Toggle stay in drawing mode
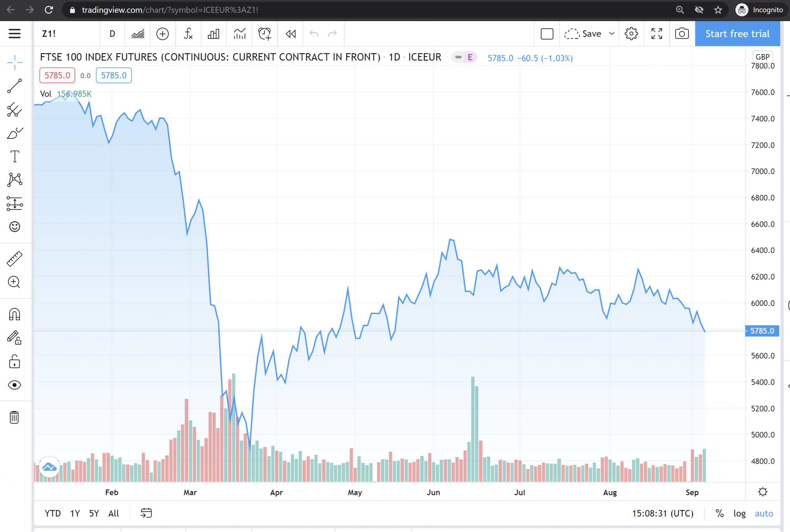Screen dimensions: 790x532 click(15, 338)
